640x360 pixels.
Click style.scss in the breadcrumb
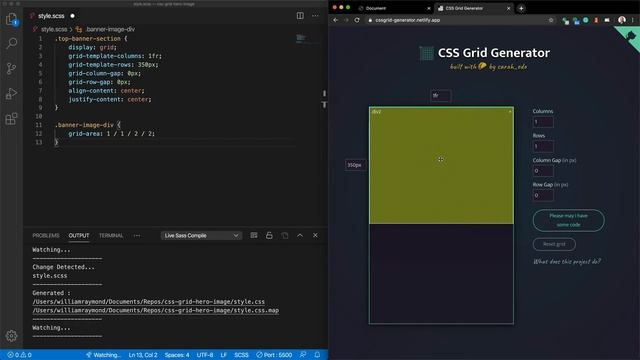(54, 29)
